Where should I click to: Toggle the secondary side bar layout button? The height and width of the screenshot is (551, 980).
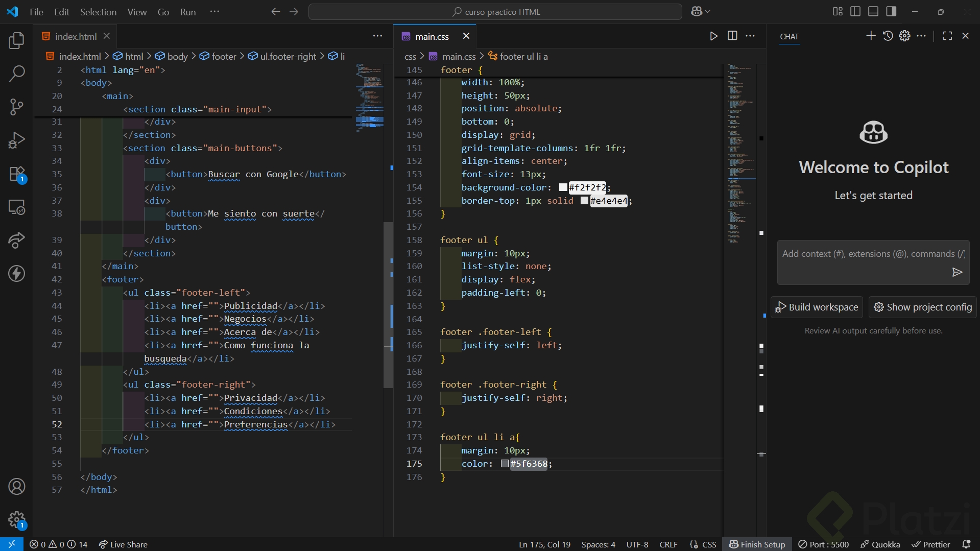891,11
